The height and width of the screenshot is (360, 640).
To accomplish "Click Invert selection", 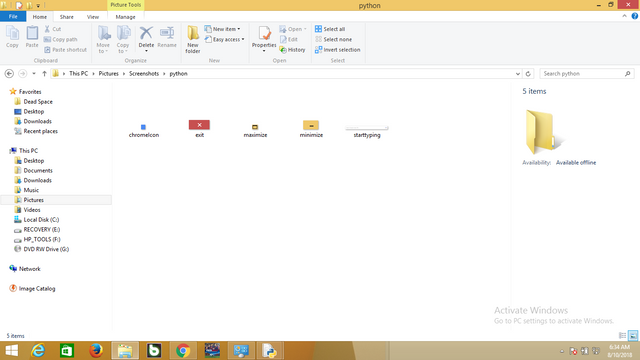I will coord(338,49).
